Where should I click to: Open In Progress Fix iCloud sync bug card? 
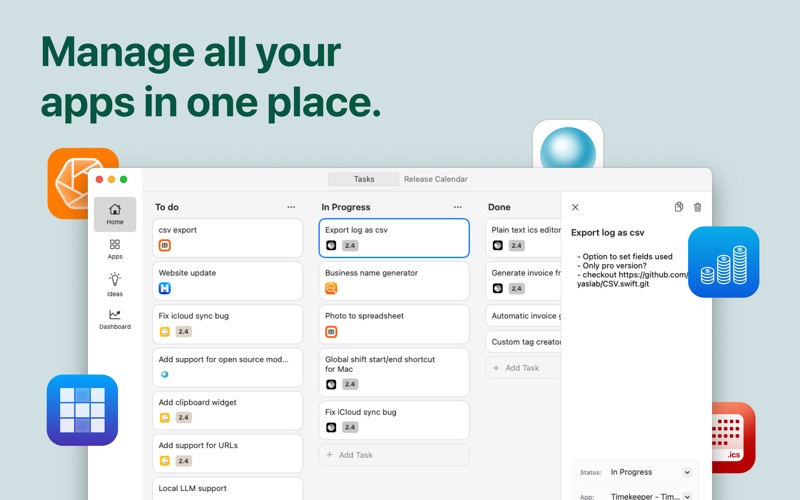pos(394,420)
